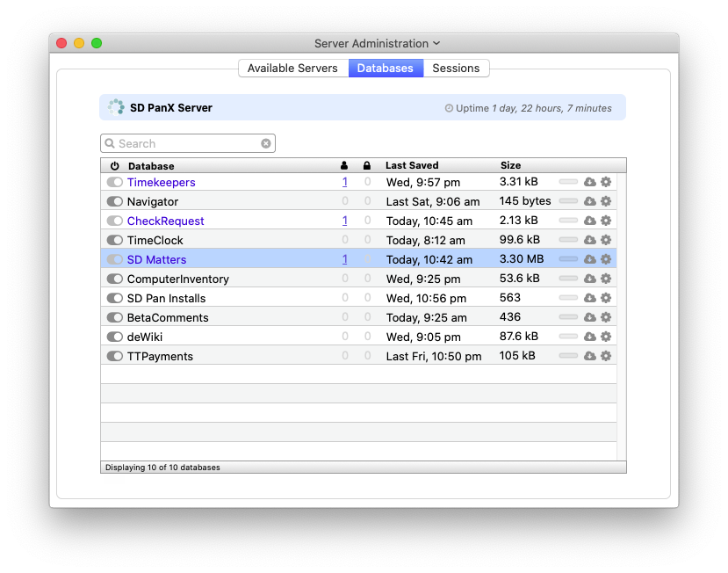
Task: Open gear options for ComputerInventory
Action: click(x=605, y=279)
